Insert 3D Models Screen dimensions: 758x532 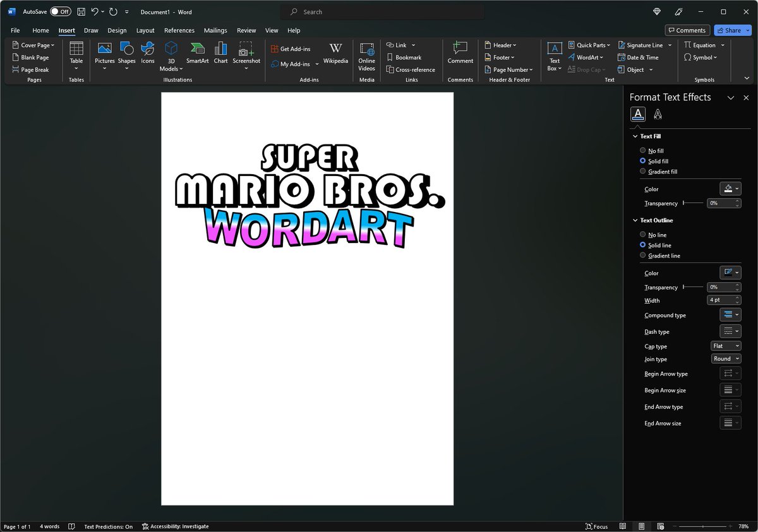point(171,56)
